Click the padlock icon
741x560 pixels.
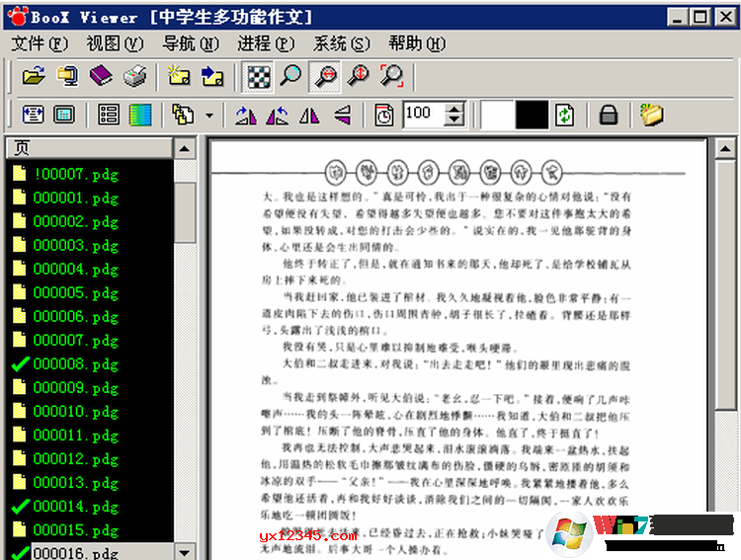[609, 115]
